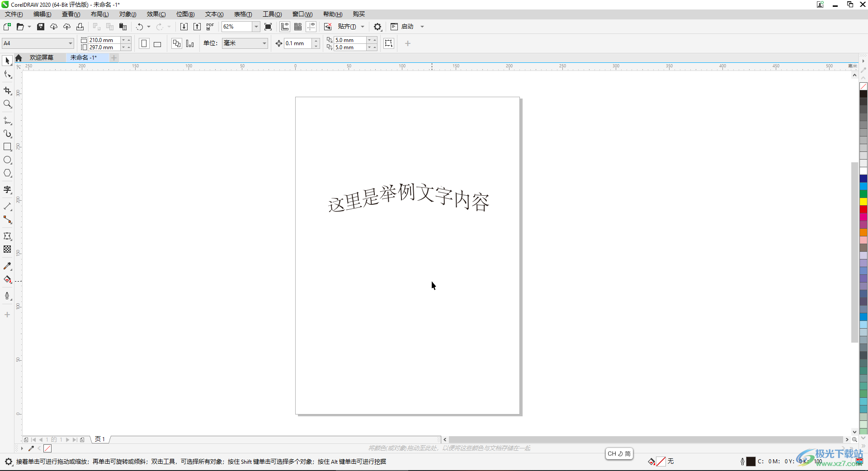The width and height of the screenshot is (868, 471).
Task: Click the New document icon
Action: coord(7,27)
